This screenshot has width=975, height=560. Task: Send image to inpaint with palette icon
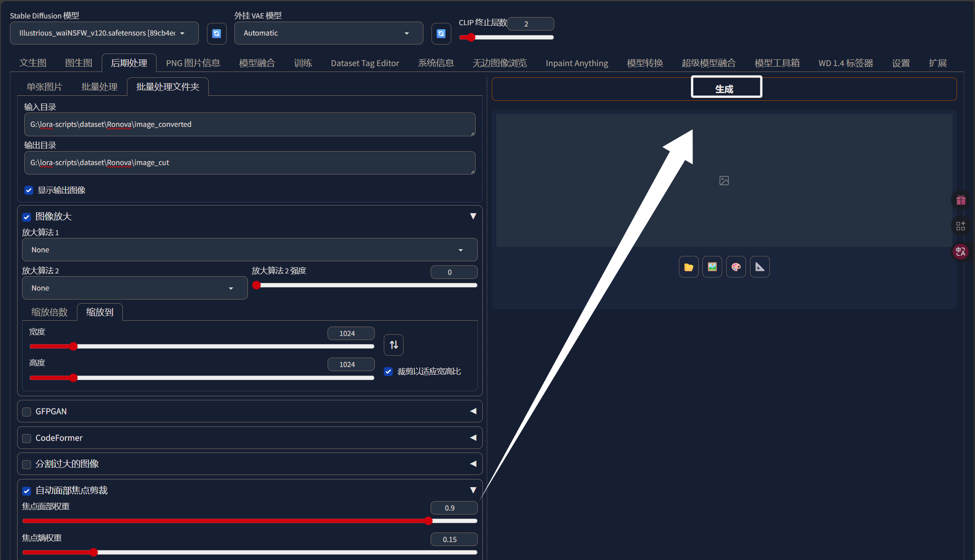[736, 267]
